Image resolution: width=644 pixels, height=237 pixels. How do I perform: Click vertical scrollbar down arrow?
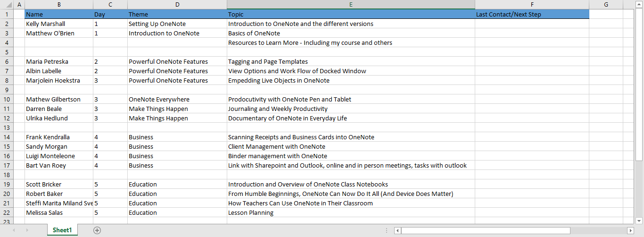pyautogui.click(x=639, y=220)
